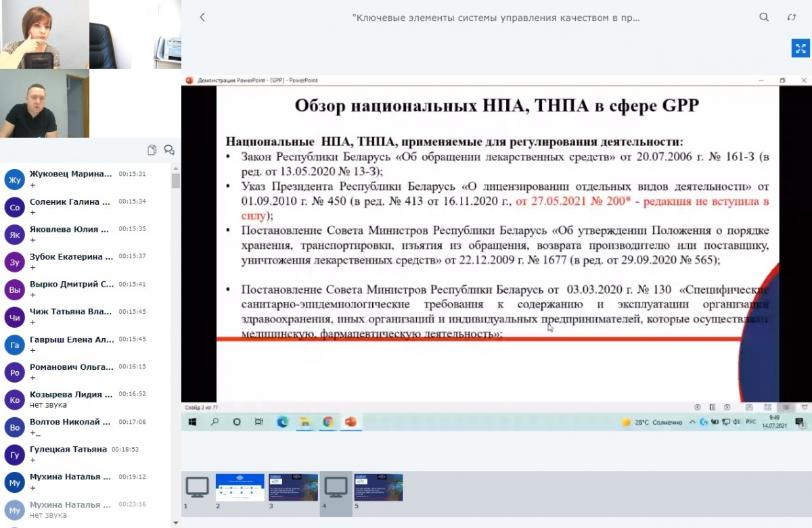
Task: Click the Windows Start button in taskbar
Action: [x=193, y=422]
